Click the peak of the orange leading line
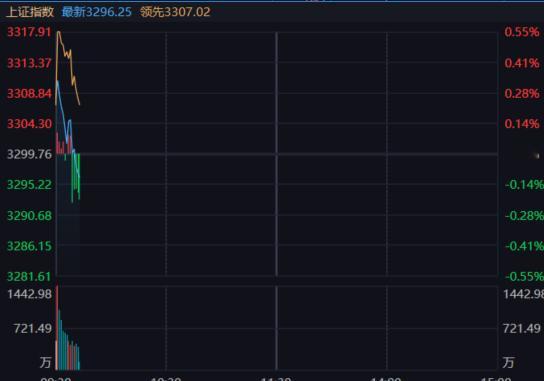This screenshot has height=381, width=544. [x=59, y=33]
